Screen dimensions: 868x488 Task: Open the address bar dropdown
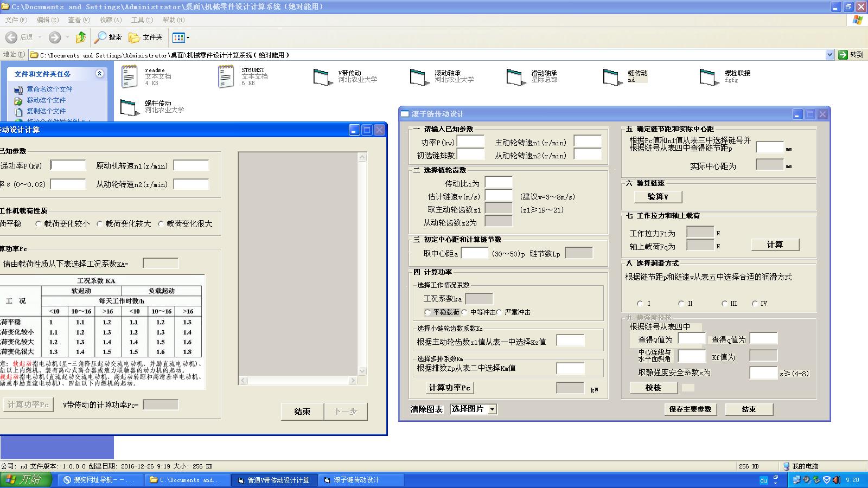[x=829, y=55]
